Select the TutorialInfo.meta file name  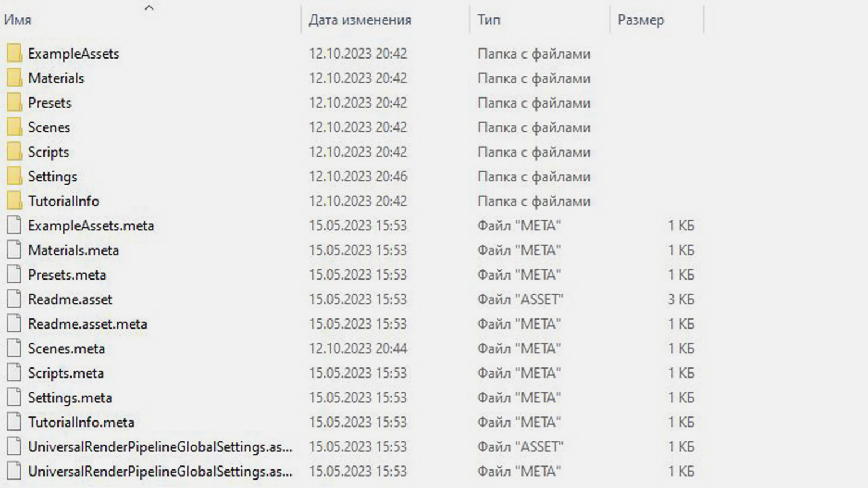tap(81, 422)
